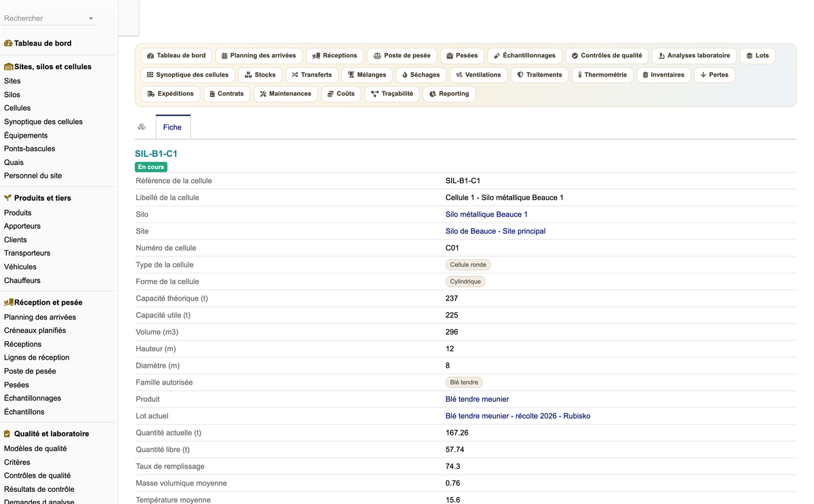This screenshot has width=814, height=504.
Task: Open Réception et pesée section header
Action: [x=43, y=303]
